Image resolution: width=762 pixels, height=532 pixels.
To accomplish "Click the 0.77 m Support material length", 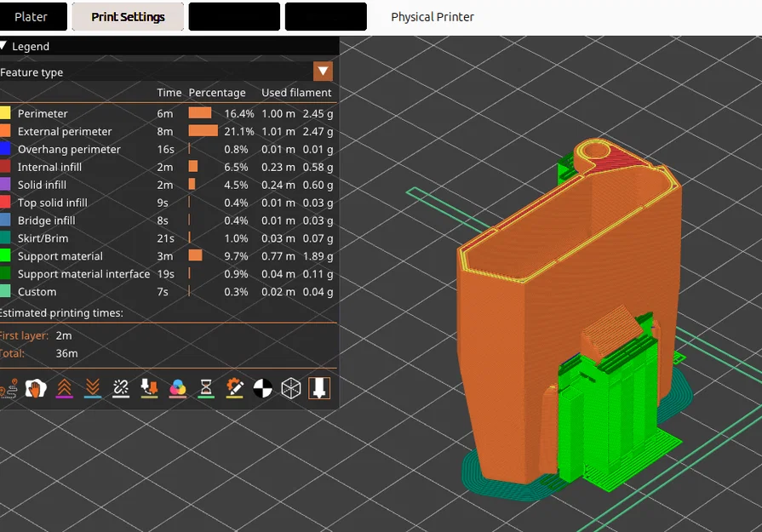I will click(x=278, y=256).
